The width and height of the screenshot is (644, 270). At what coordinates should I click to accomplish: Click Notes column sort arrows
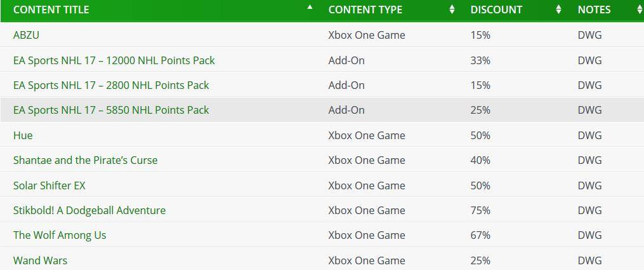[640, 10]
